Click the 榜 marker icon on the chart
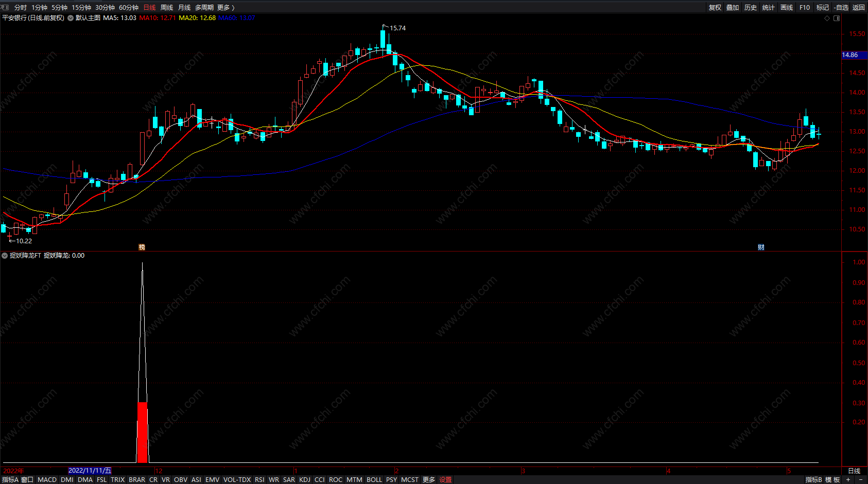Screen dimensions: 868x484 pos(142,247)
